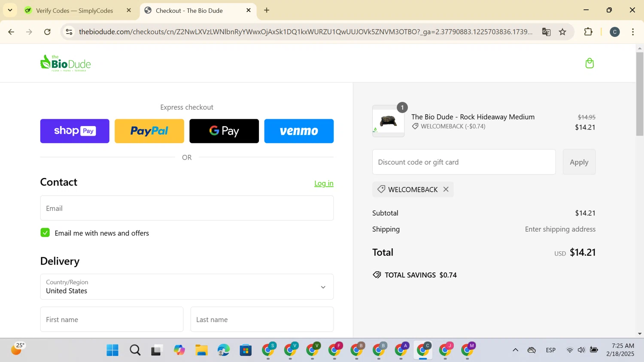Click the page vertical scrollbar
The width and height of the screenshot is (644, 362).
(640, 94)
